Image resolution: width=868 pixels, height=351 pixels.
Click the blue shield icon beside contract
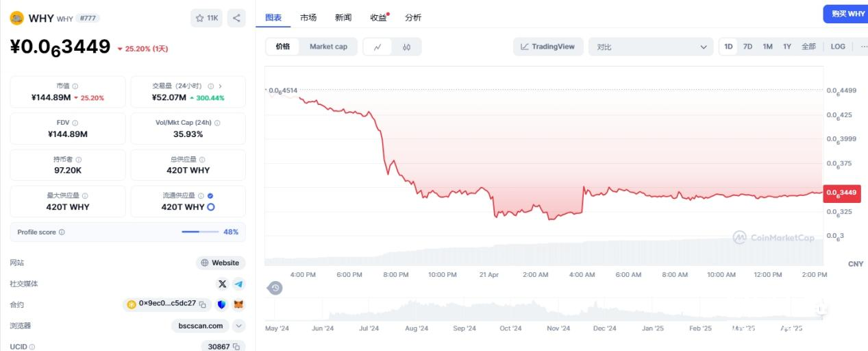click(x=221, y=304)
